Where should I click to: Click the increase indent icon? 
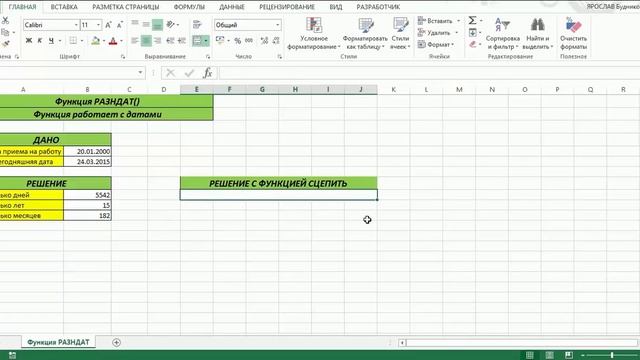point(182,40)
